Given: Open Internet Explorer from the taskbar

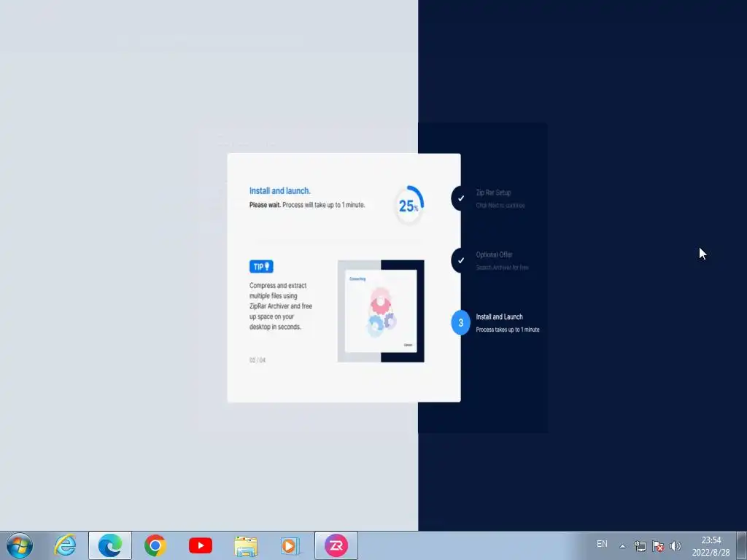Looking at the screenshot, I should (65, 545).
